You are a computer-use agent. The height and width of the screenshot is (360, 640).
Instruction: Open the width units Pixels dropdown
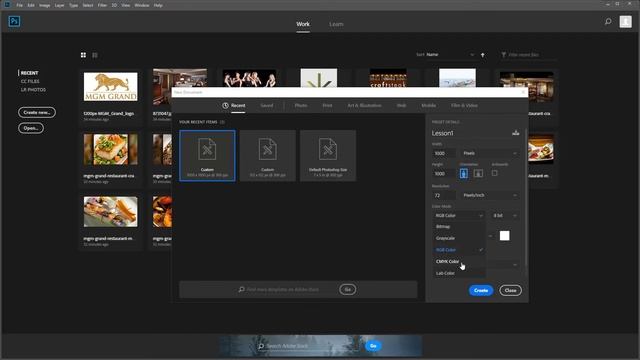pyautogui.click(x=490, y=153)
